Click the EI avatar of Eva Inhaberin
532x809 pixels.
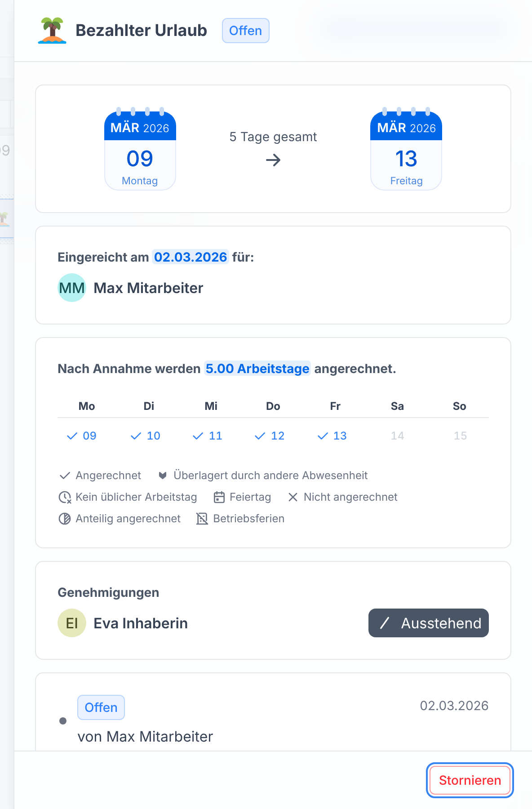click(x=72, y=623)
